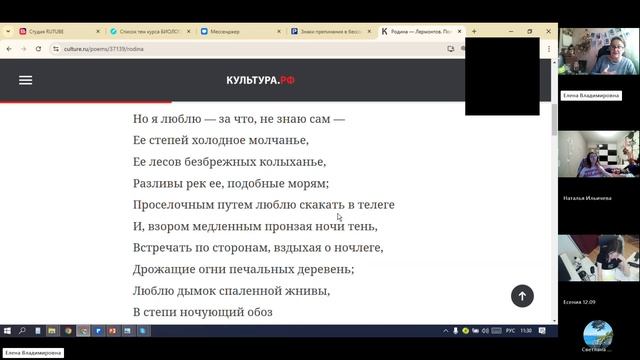Go back in browser history
Image resolution: width=640 pixels, height=360 pixels.
click(x=9, y=49)
